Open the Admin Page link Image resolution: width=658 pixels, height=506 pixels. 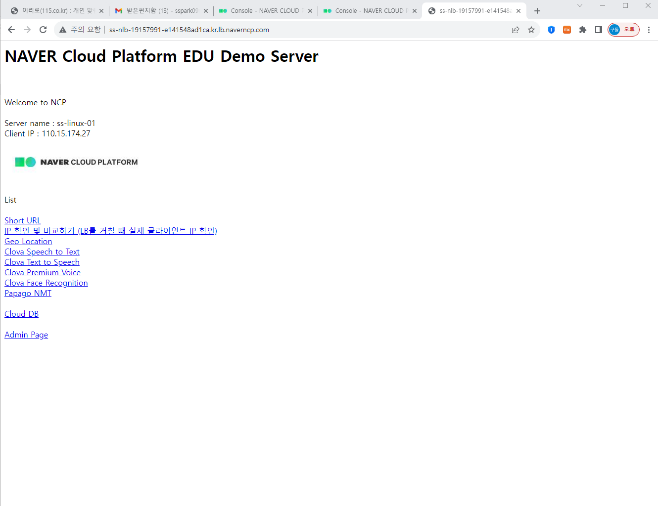26,335
